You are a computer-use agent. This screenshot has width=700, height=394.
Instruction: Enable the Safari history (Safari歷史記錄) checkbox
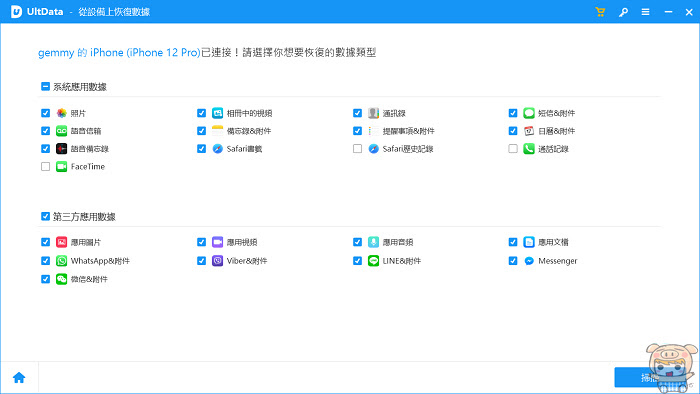click(x=357, y=149)
